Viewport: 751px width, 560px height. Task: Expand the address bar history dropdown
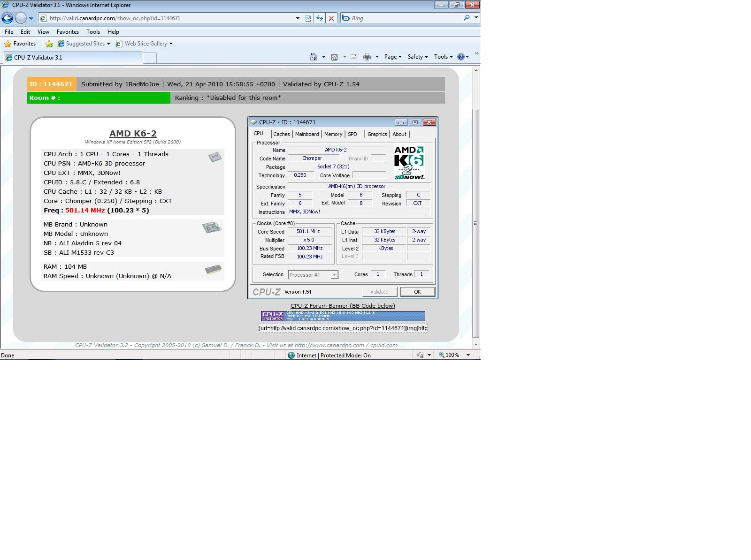[x=298, y=18]
